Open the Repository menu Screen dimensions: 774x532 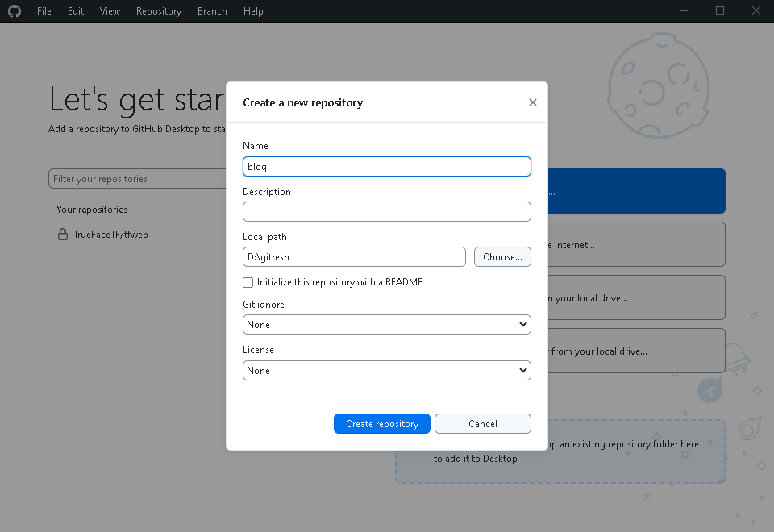tap(159, 11)
